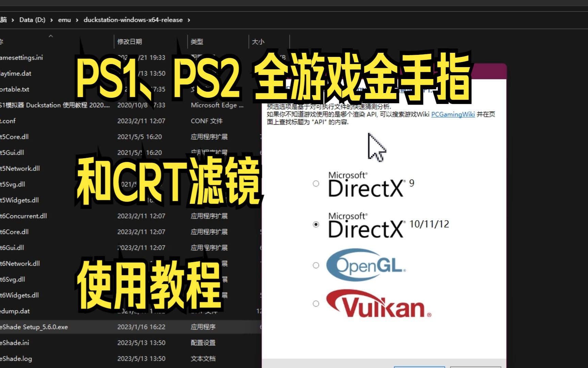588x368 pixels.
Task: Select the Qt5Core.dll file
Action: coord(14,137)
